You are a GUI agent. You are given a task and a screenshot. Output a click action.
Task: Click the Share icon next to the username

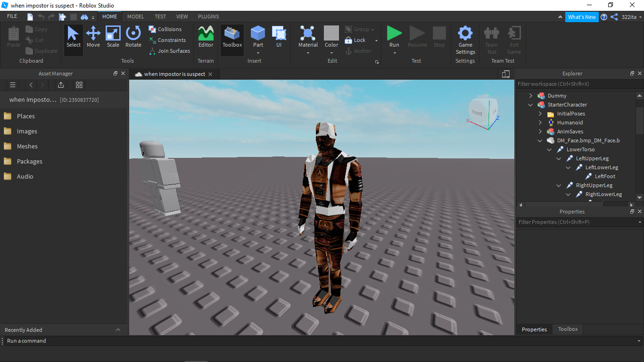click(x=614, y=17)
